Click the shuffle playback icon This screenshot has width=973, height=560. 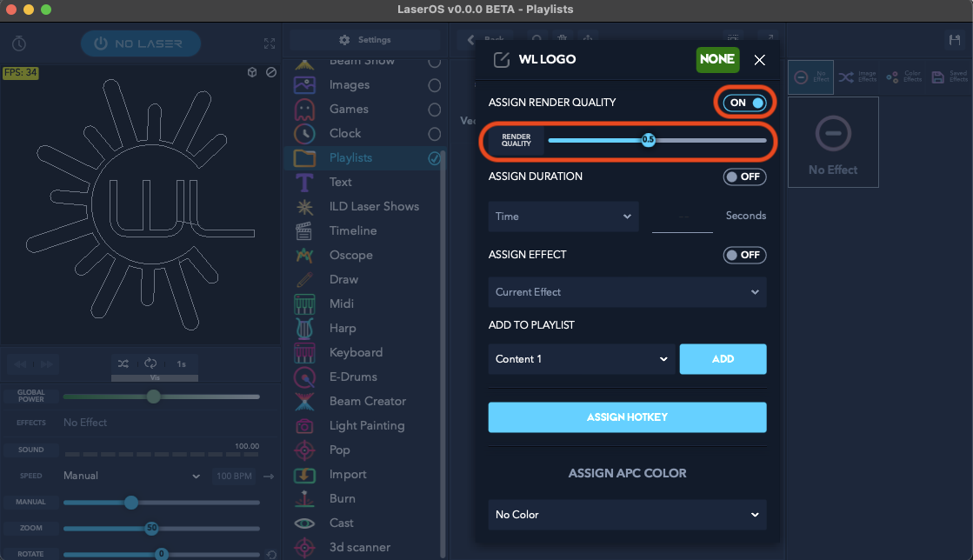tap(123, 363)
